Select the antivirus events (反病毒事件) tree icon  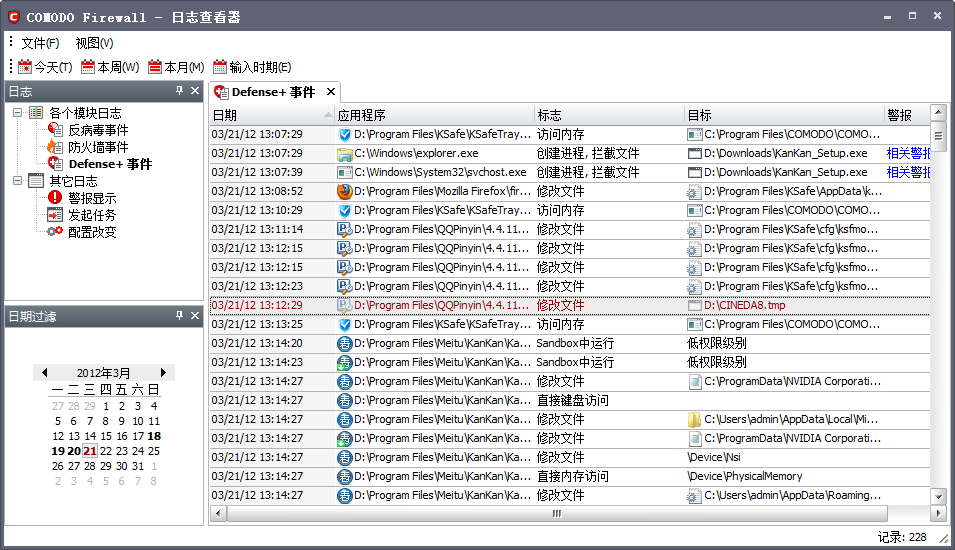click(x=55, y=130)
